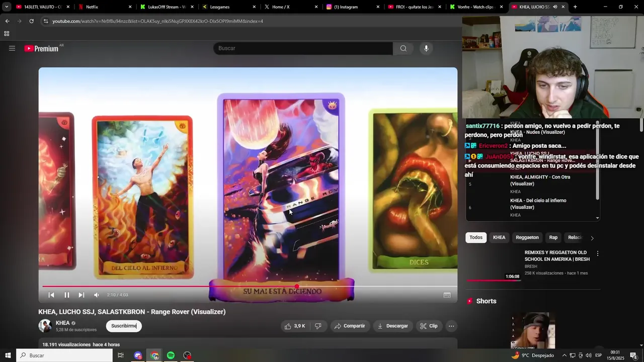The image size is (644, 362).
Task: Go to YouTube Premium home logo
Action: click(42, 48)
